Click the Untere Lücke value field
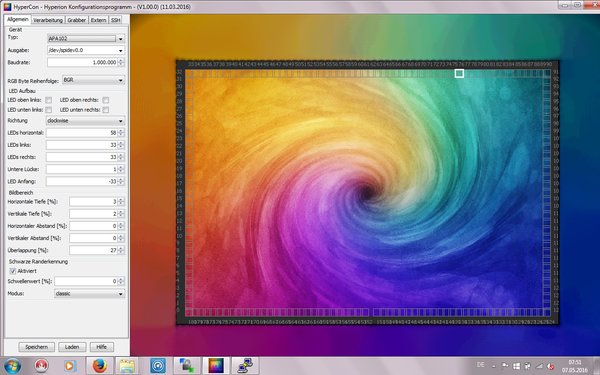This screenshot has width=600, height=375. (82, 169)
